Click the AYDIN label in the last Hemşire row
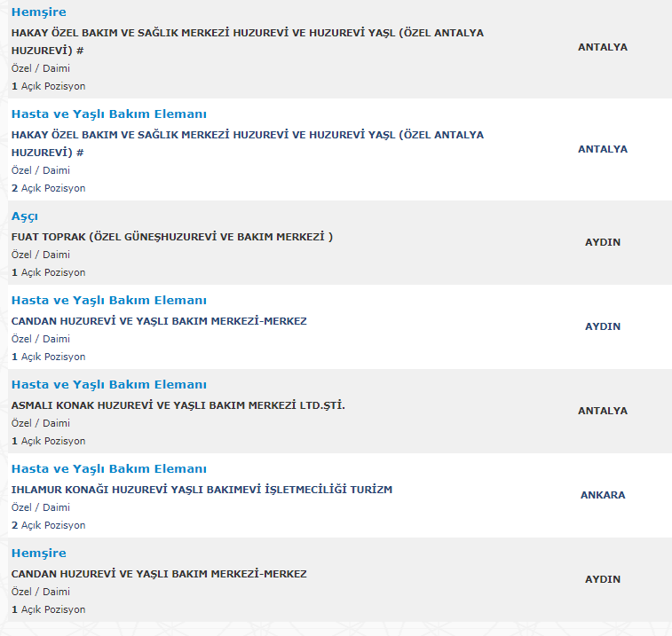Viewport: 672px width, 636px height. [603, 579]
